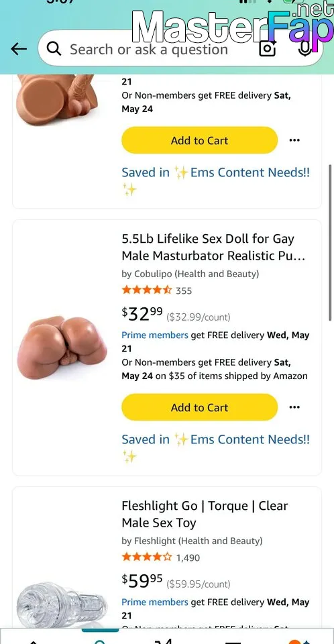334x644 pixels.
Task: Open the '5.5Lb Lifelike' product title
Action: (214, 248)
